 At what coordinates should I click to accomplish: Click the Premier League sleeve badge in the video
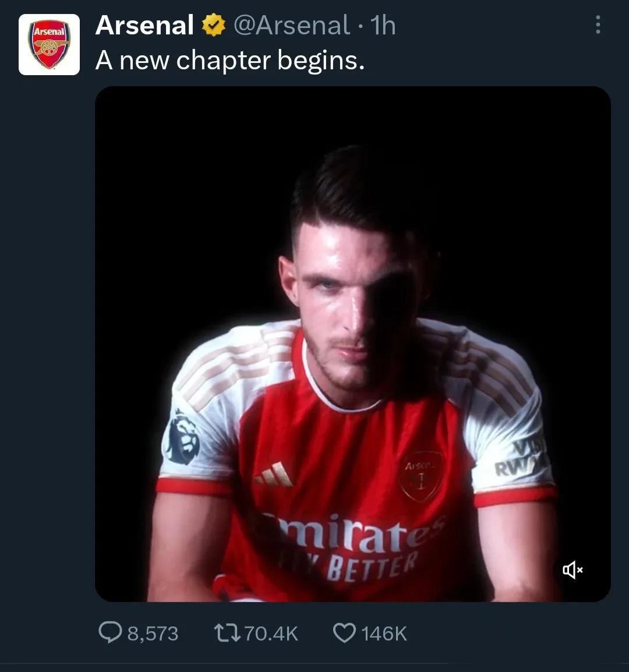pos(182,438)
